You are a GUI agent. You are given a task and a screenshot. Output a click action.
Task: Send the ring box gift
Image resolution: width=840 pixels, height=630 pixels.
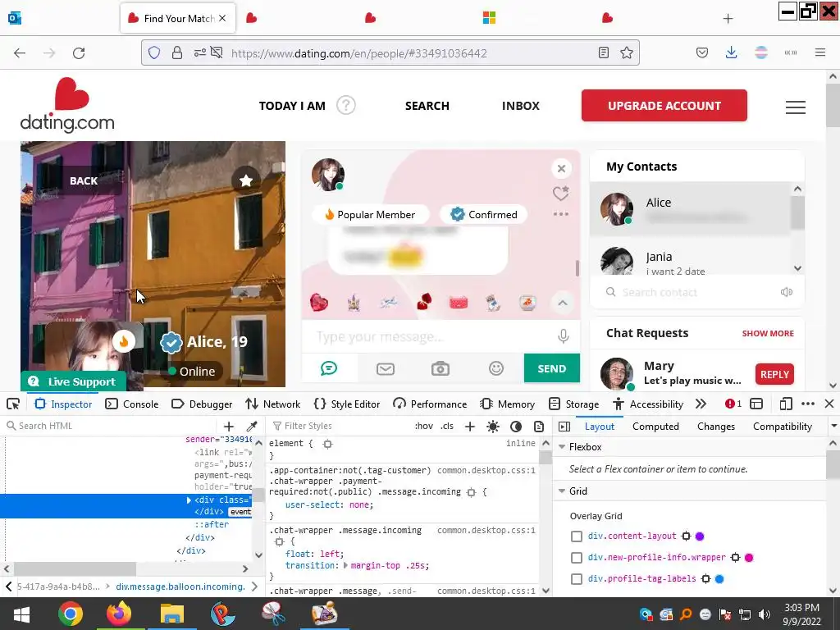(x=424, y=303)
